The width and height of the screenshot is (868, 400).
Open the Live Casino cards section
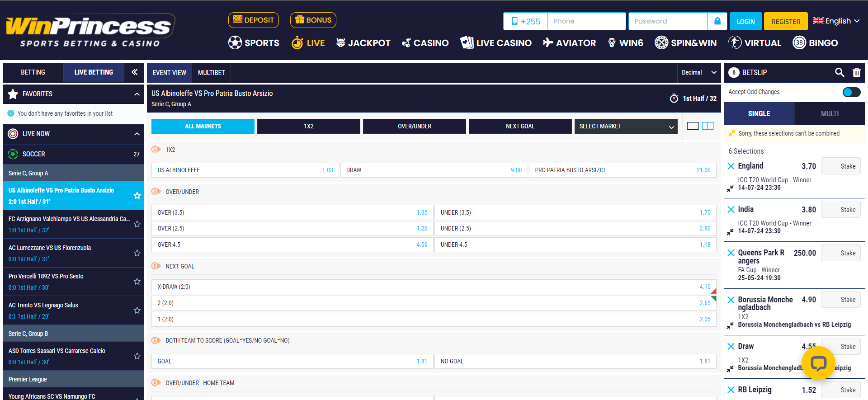[495, 43]
